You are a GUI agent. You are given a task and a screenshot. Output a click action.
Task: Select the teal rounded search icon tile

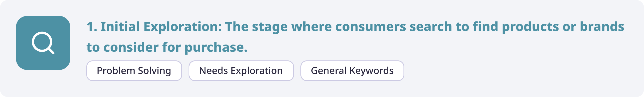(43, 43)
